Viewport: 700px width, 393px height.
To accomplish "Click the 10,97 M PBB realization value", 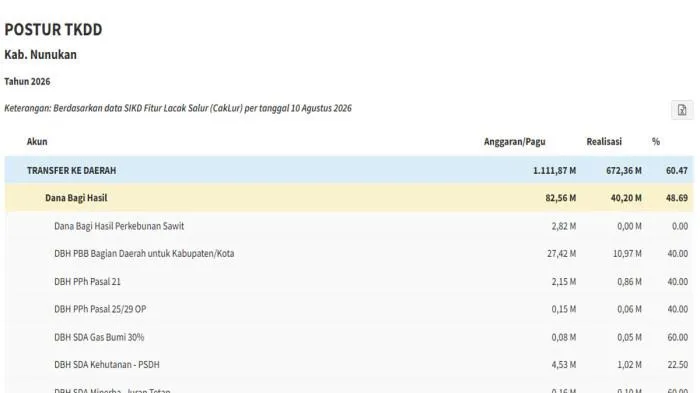I will tap(627, 254).
